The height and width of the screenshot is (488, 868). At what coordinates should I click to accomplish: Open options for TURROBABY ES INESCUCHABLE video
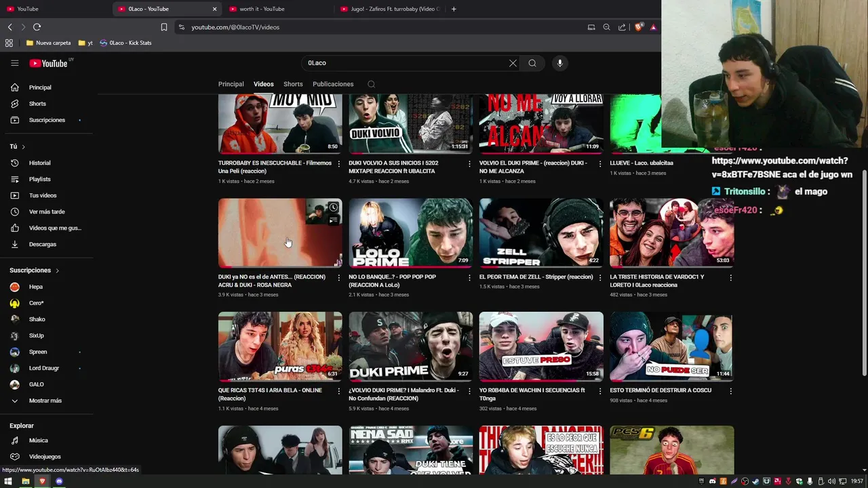click(339, 163)
